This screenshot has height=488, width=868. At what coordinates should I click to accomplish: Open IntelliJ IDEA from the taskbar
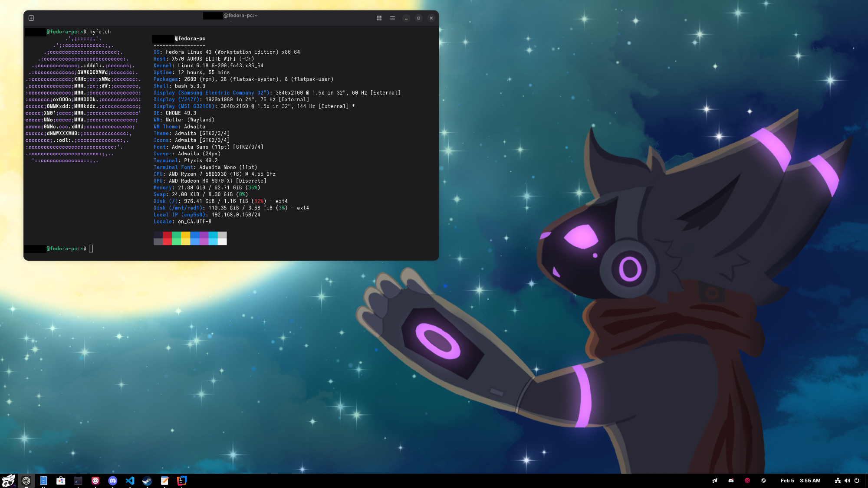point(182,480)
